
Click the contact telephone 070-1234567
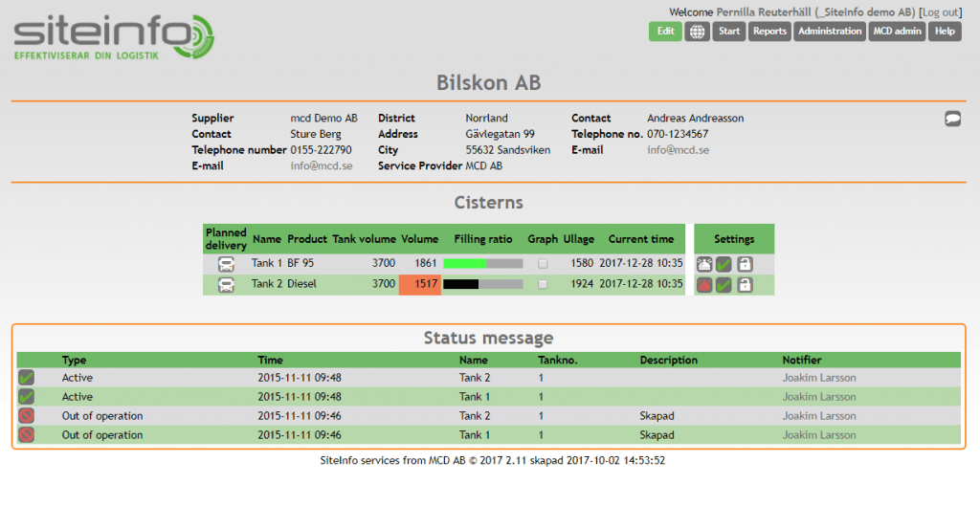[678, 134]
